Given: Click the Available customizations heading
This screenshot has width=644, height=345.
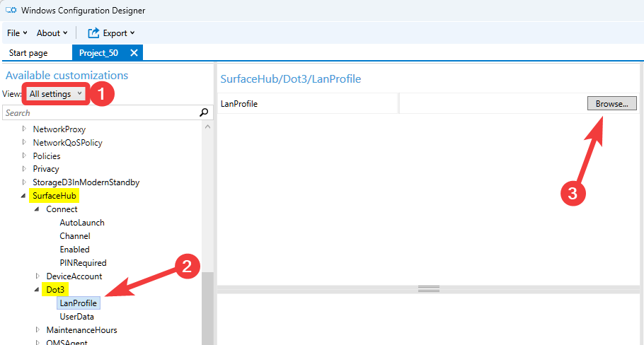Looking at the screenshot, I should click(67, 76).
